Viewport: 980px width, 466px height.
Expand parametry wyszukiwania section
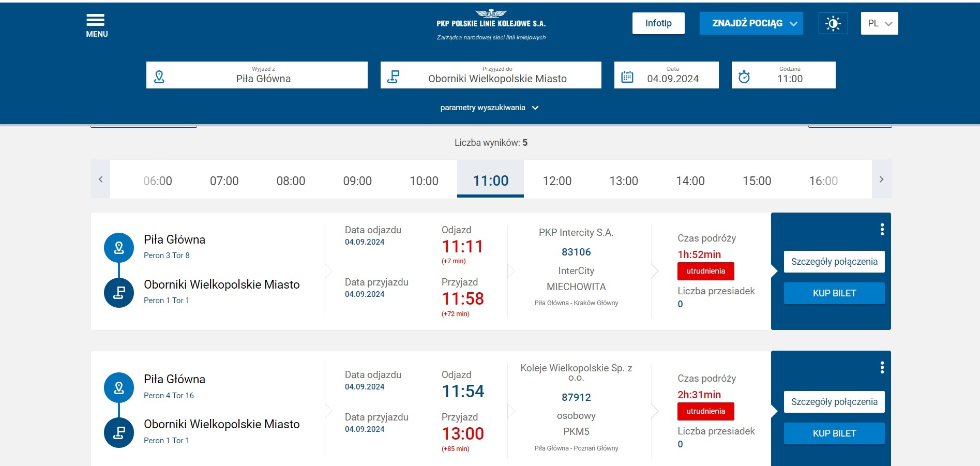coord(489,108)
